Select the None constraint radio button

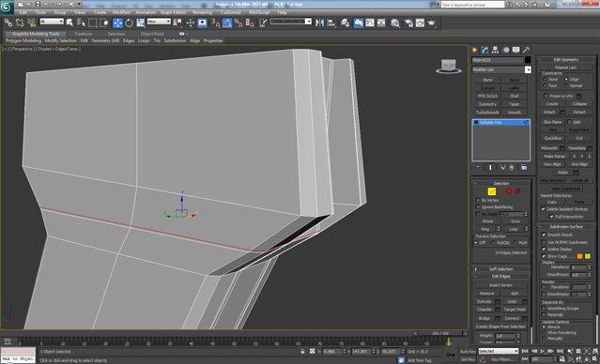pyautogui.click(x=545, y=79)
